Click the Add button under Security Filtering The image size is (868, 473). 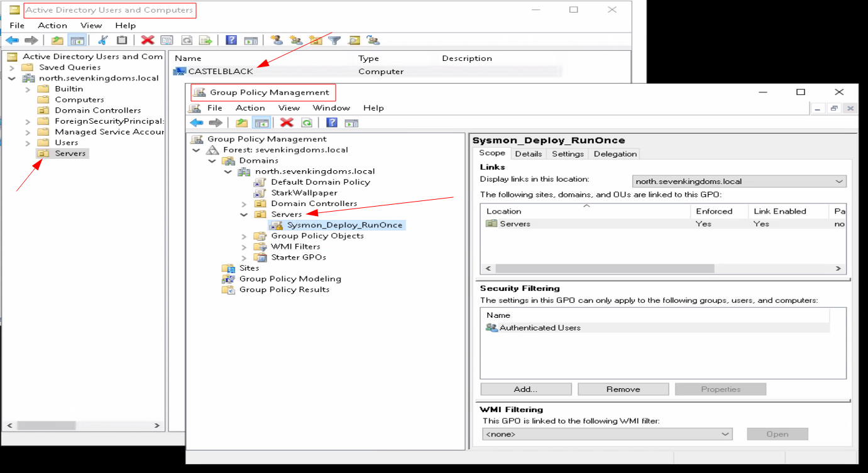pos(525,389)
